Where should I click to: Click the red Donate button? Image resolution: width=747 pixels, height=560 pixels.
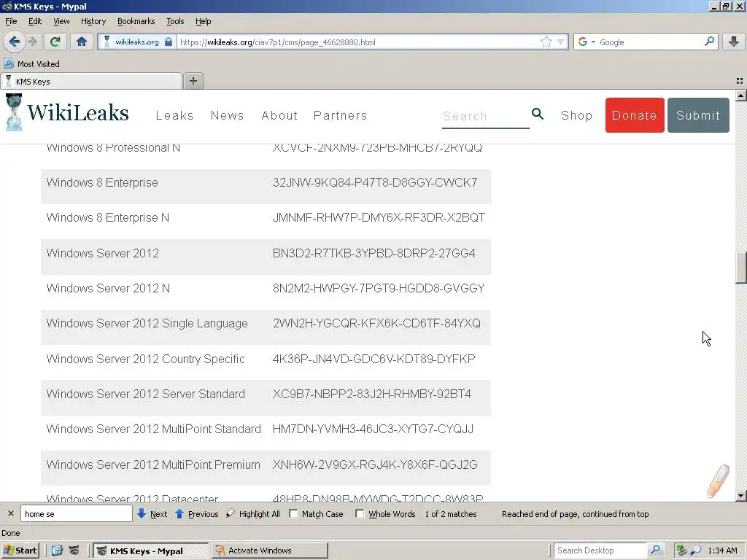[x=635, y=115]
